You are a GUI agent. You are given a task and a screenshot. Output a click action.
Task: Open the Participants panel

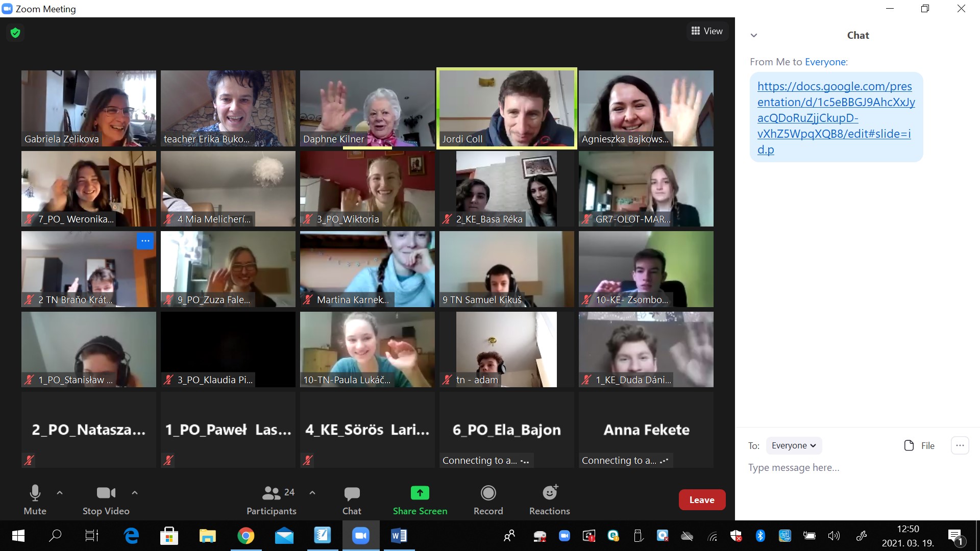point(272,500)
